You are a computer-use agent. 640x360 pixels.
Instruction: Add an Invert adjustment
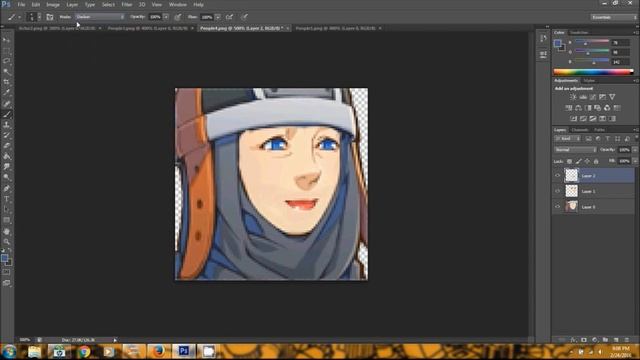click(x=573, y=119)
